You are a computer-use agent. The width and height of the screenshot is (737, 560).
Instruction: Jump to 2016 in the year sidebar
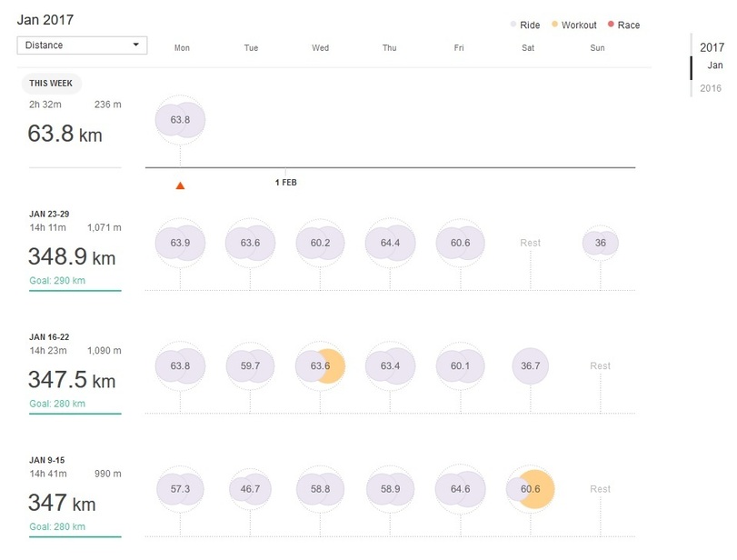coord(711,88)
